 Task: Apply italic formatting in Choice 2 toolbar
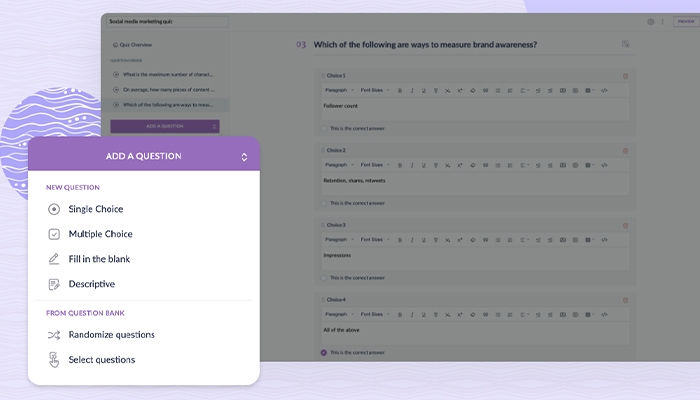[x=411, y=165]
